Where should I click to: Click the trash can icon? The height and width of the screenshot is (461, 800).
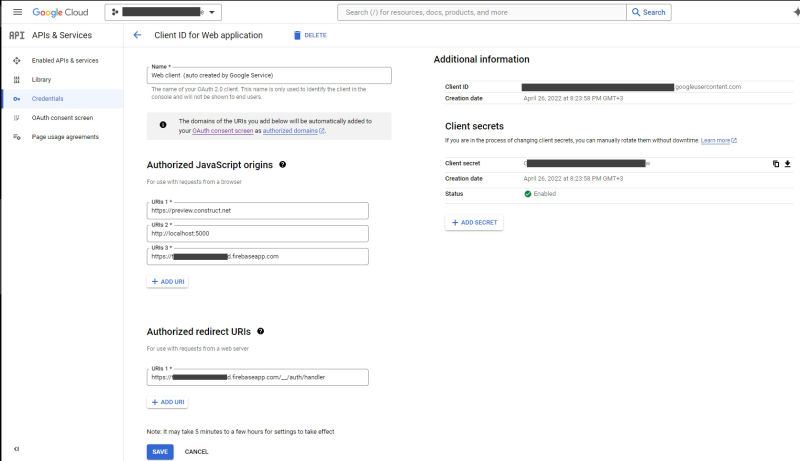297,35
